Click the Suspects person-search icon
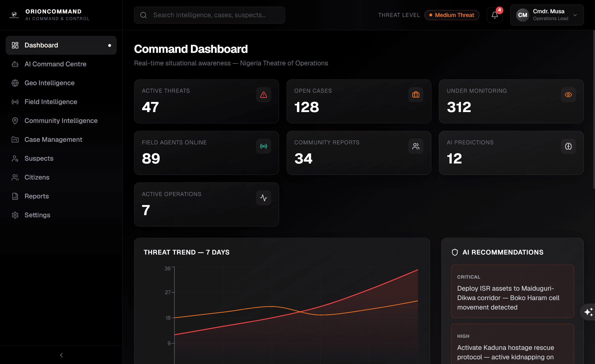 coord(15,158)
